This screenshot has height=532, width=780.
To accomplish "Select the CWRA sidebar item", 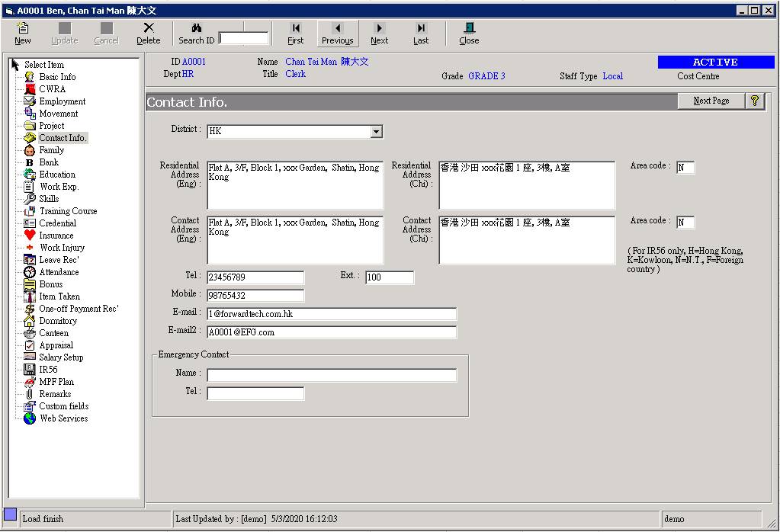I will tap(53, 89).
